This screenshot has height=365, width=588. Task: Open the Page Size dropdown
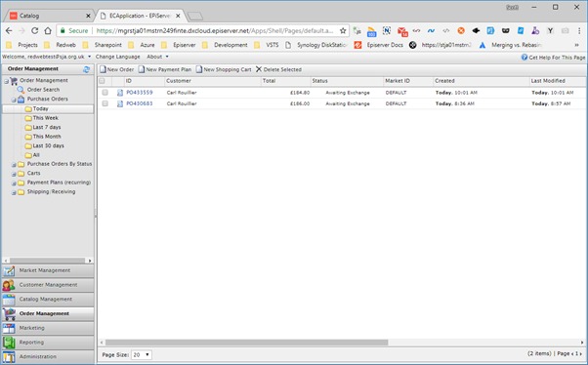(142, 354)
